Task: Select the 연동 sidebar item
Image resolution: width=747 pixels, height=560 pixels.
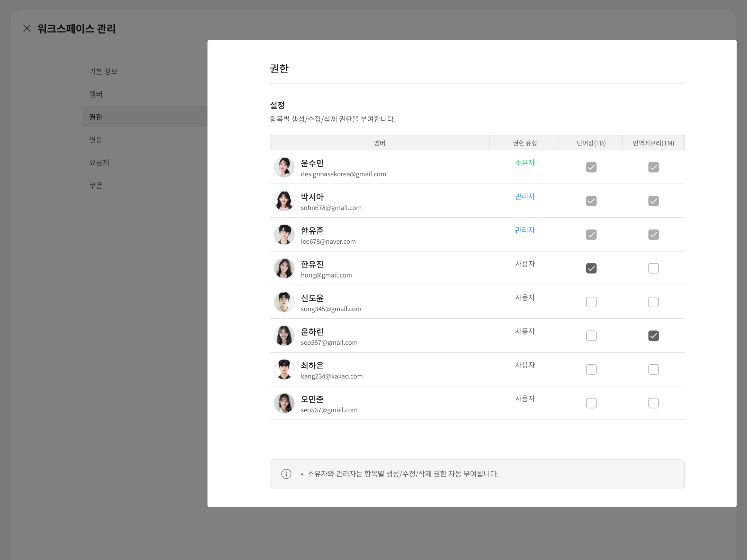Action: pyautogui.click(x=96, y=140)
